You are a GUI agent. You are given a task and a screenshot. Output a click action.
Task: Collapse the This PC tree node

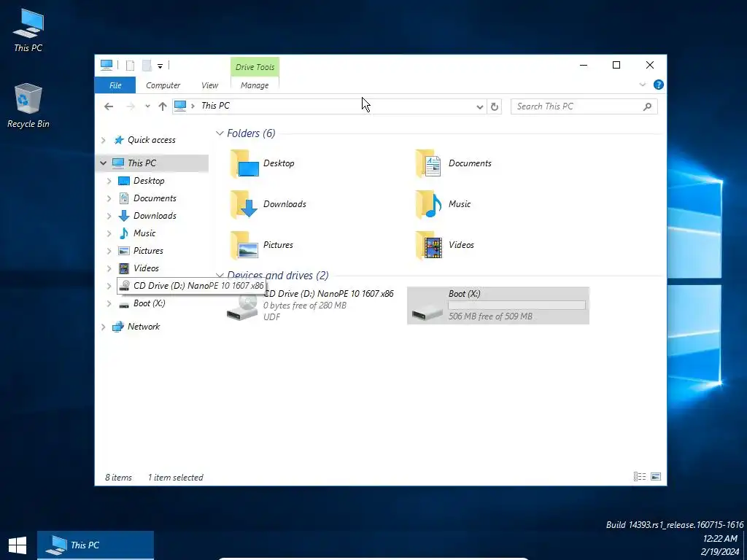(104, 163)
